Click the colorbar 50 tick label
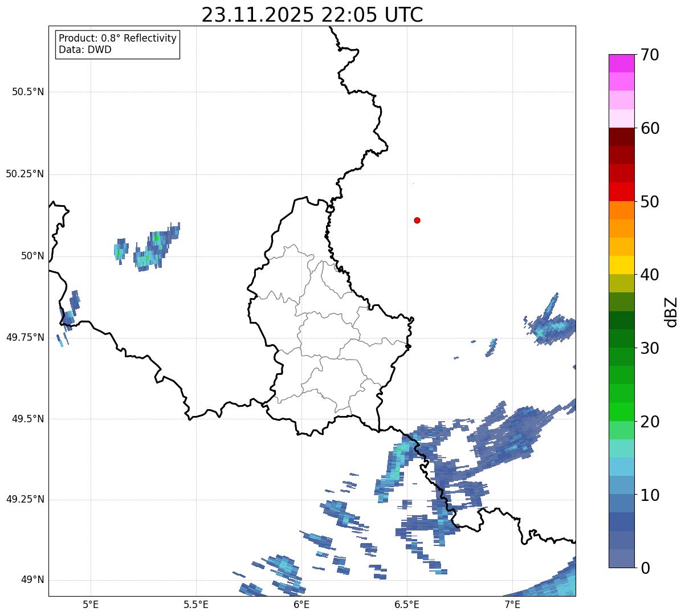Image resolution: width=685 pixels, height=616 pixels. tap(650, 202)
